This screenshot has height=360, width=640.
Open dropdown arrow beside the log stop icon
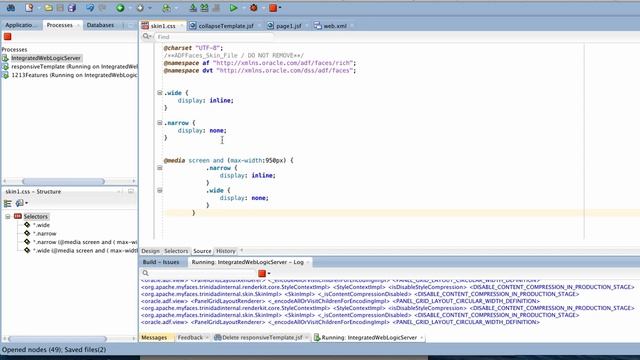(x=269, y=273)
